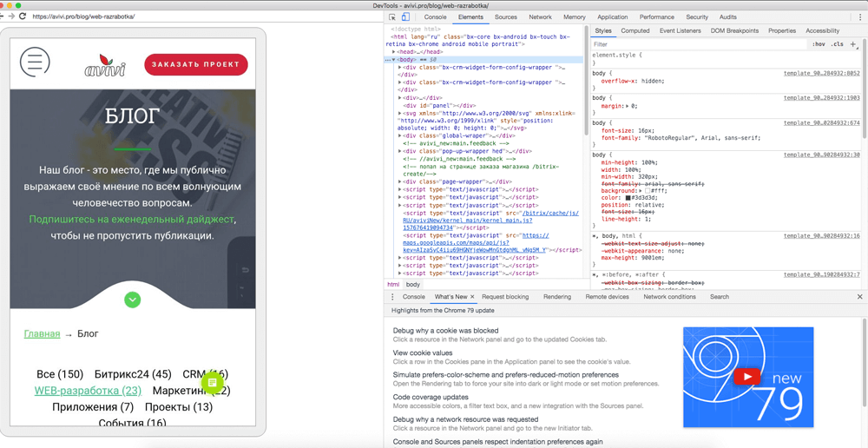Click the avivi logo
The image size is (868, 448).
tap(105, 65)
